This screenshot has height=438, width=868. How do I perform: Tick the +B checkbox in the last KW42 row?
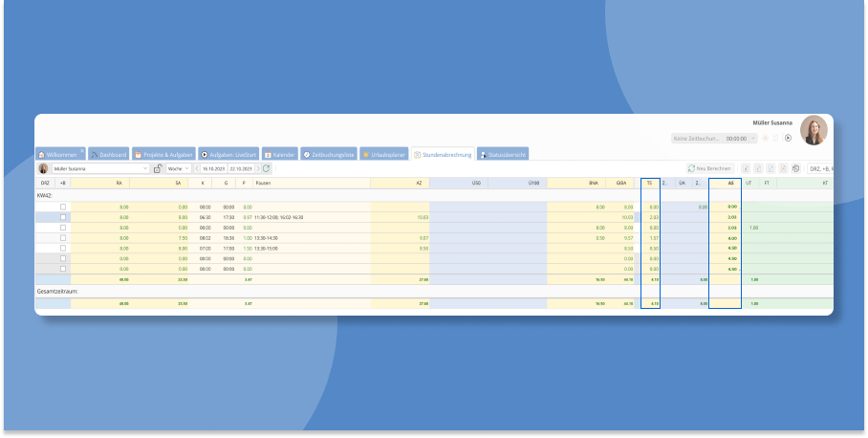pos(63,269)
